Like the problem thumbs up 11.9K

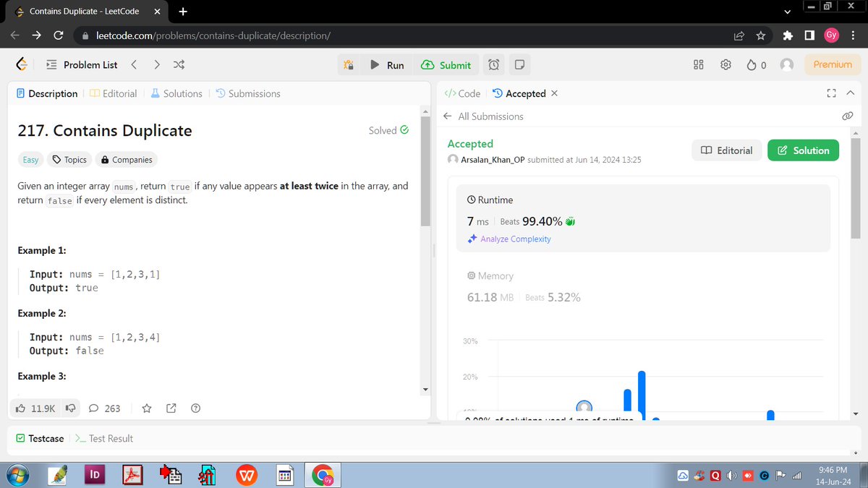click(x=35, y=408)
